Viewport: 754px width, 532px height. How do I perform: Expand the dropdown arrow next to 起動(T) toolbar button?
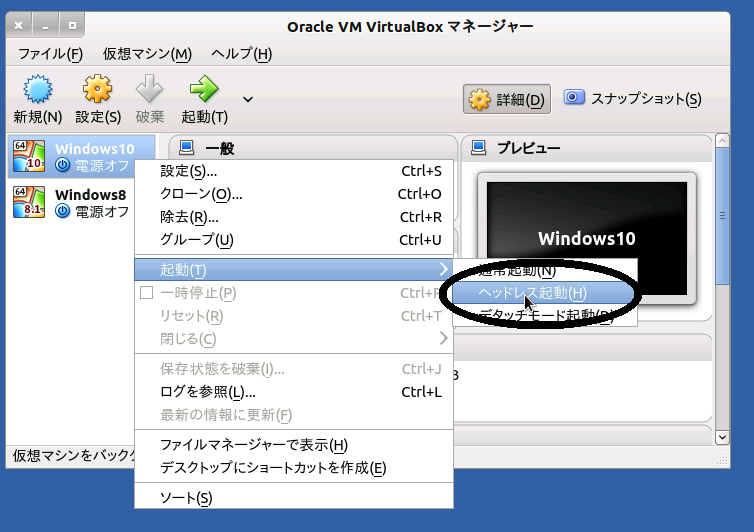click(x=248, y=100)
